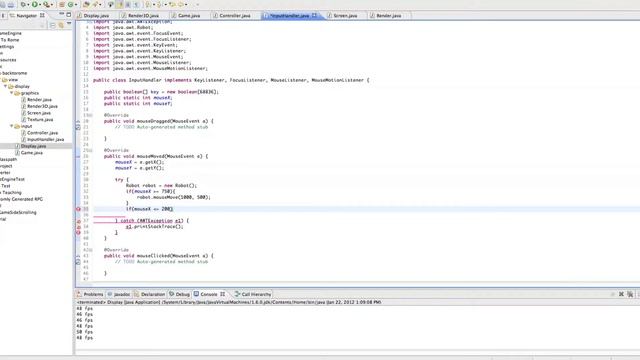Select the Randomly Generated RPG project
Viewport: 640px width, 360px height.
point(21,199)
